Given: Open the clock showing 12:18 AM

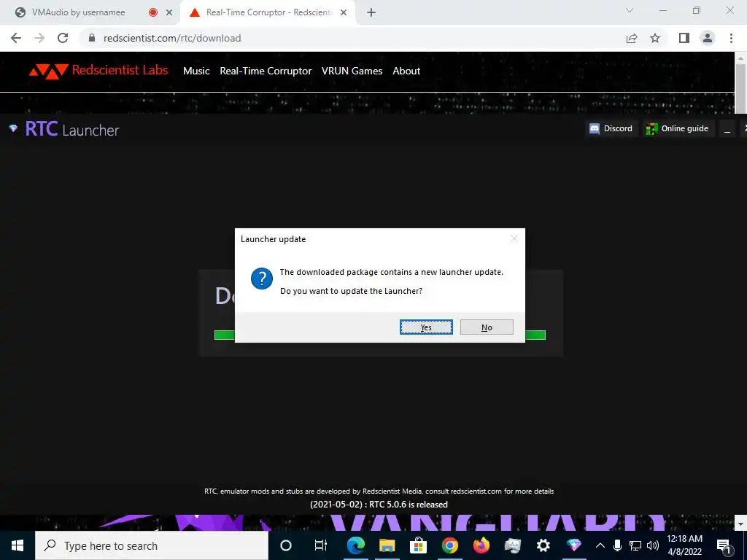Looking at the screenshot, I should [684, 545].
